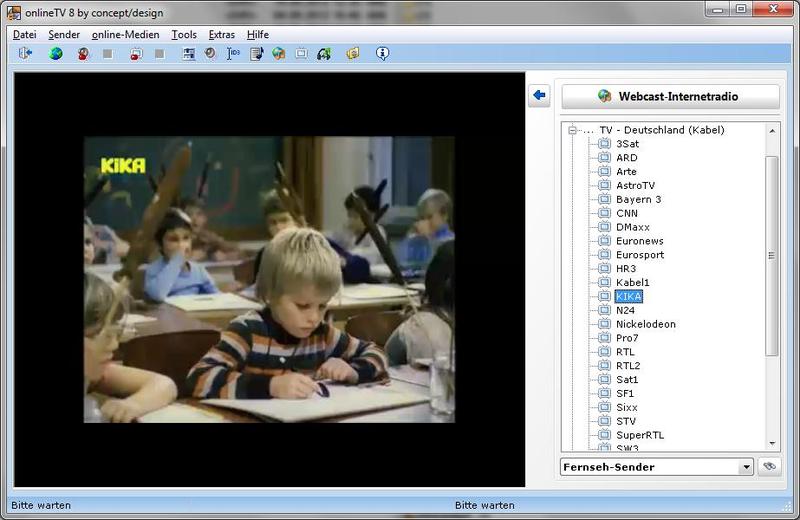Click the channel list scrollbar up arrow
The height and width of the screenshot is (520, 800).
click(772, 131)
